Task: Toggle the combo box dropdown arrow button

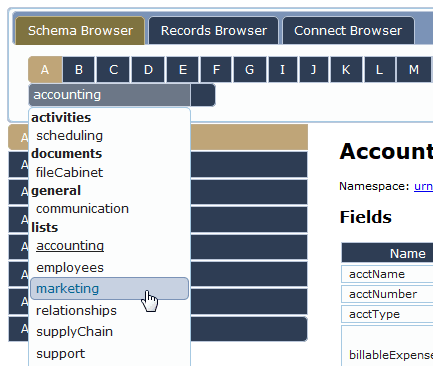Action: pos(203,95)
